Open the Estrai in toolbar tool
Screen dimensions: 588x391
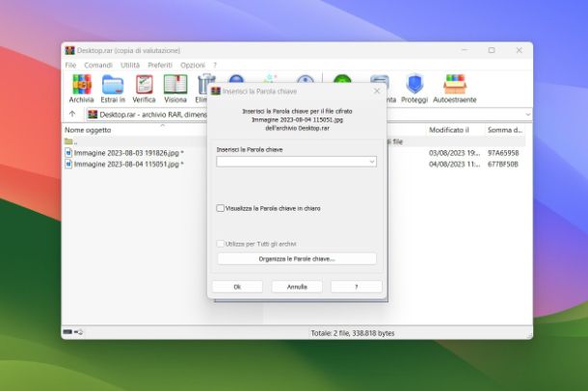point(113,89)
